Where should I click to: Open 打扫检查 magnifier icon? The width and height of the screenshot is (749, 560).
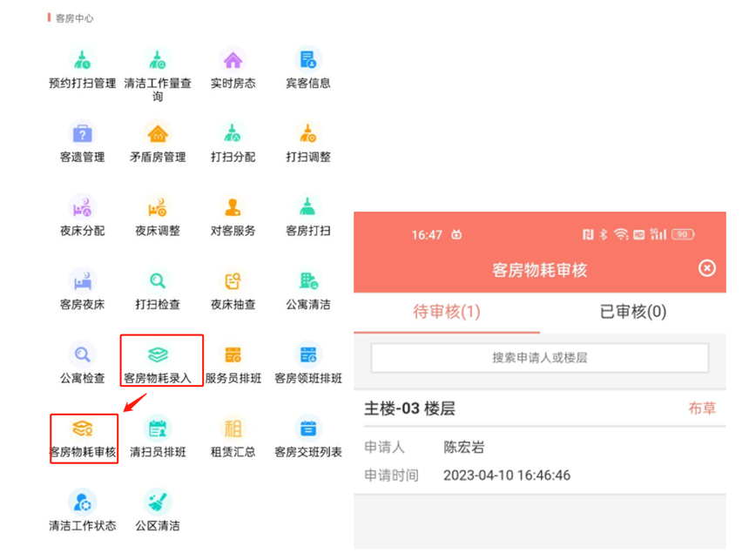[158, 281]
